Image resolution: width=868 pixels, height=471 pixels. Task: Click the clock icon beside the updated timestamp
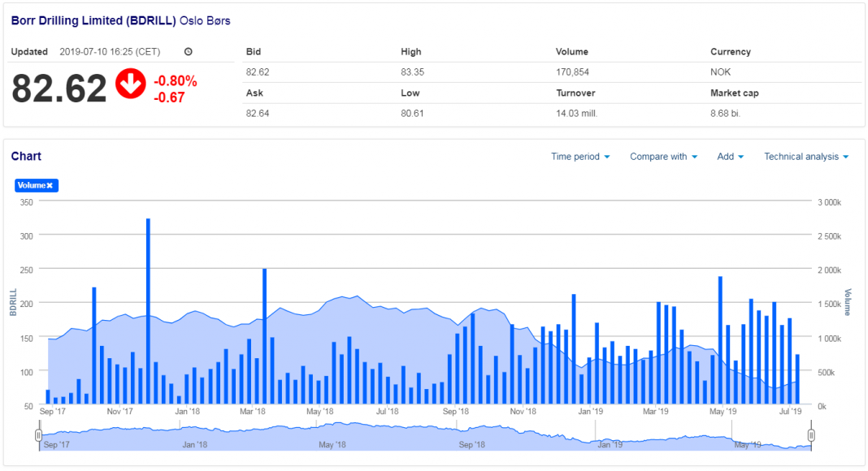(189, 52)
